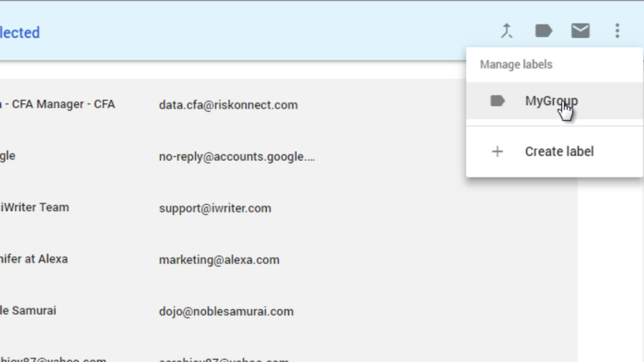The width and height of the screenshot is (644, 362).
Task: Select the dojo@noblesamurai.com email address
Action: (x=226, y=312)
